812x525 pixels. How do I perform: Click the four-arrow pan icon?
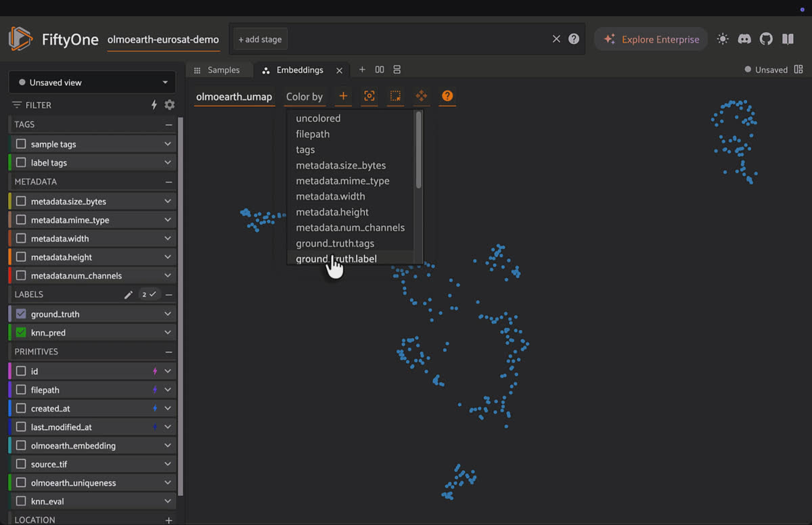click(421, 96)
